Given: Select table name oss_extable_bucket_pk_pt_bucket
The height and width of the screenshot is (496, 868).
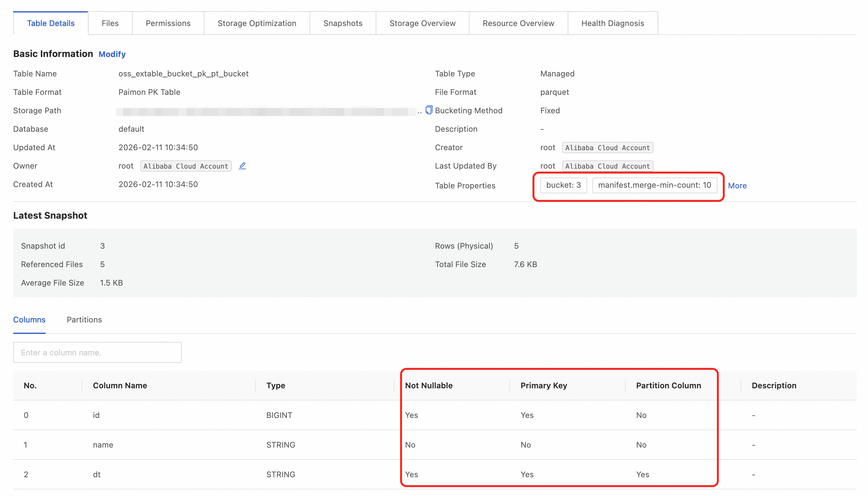Looking at the screenshot, I should (183, 73).
